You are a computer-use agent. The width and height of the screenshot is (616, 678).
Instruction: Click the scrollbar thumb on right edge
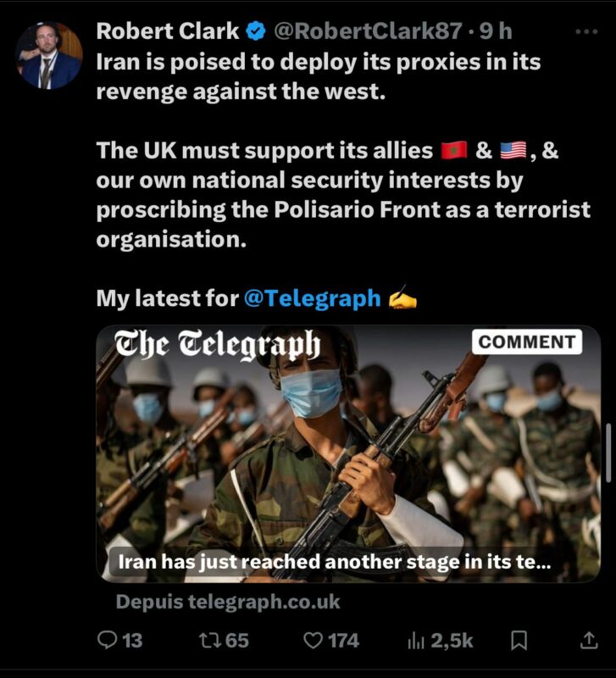[x=608, y=453]
